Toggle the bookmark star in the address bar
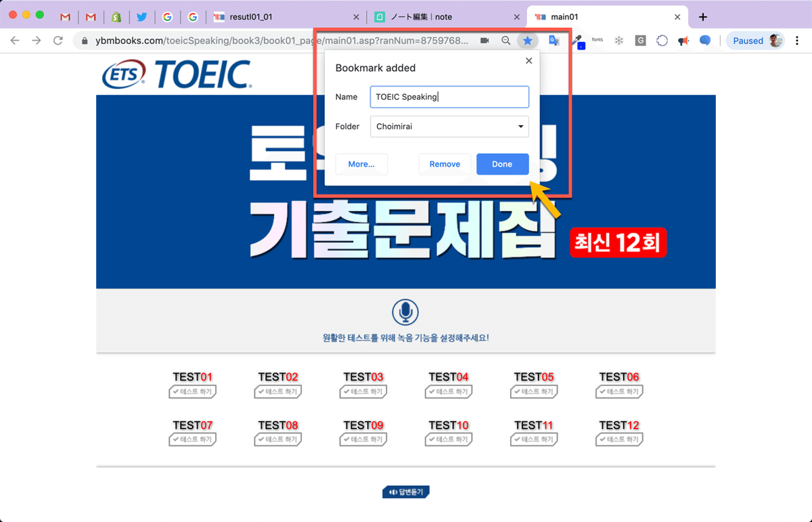This screenshot has width=812, height=522. click(527, 40)
